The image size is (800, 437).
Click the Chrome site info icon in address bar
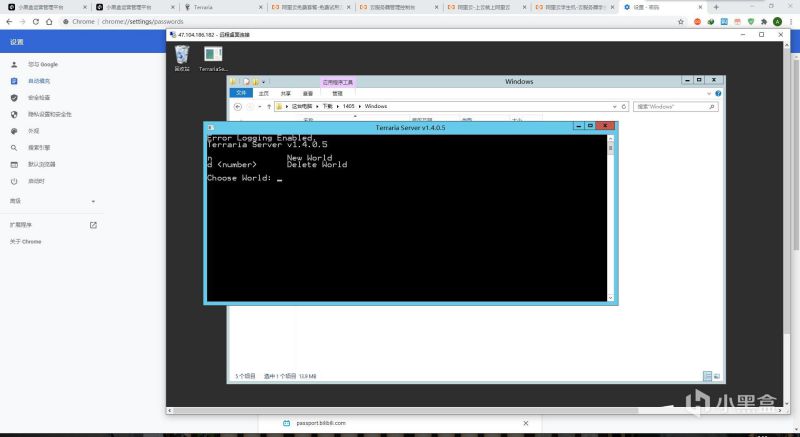pos(66,21)
